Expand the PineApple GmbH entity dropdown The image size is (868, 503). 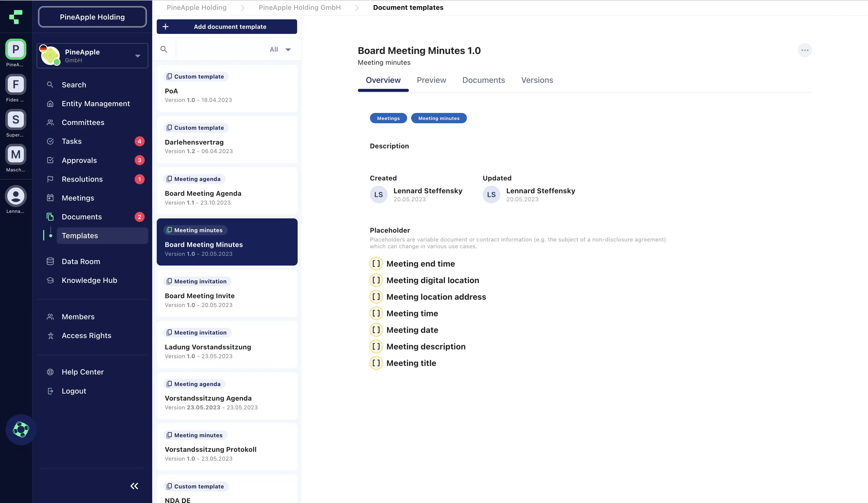click(x=137, y=56)
